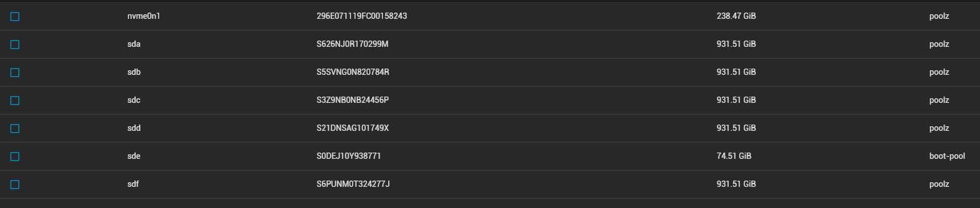This screenshot has height=208, width=980.
Task: Mark the sdc row checkbox
Action: click(x=15, y=101)
